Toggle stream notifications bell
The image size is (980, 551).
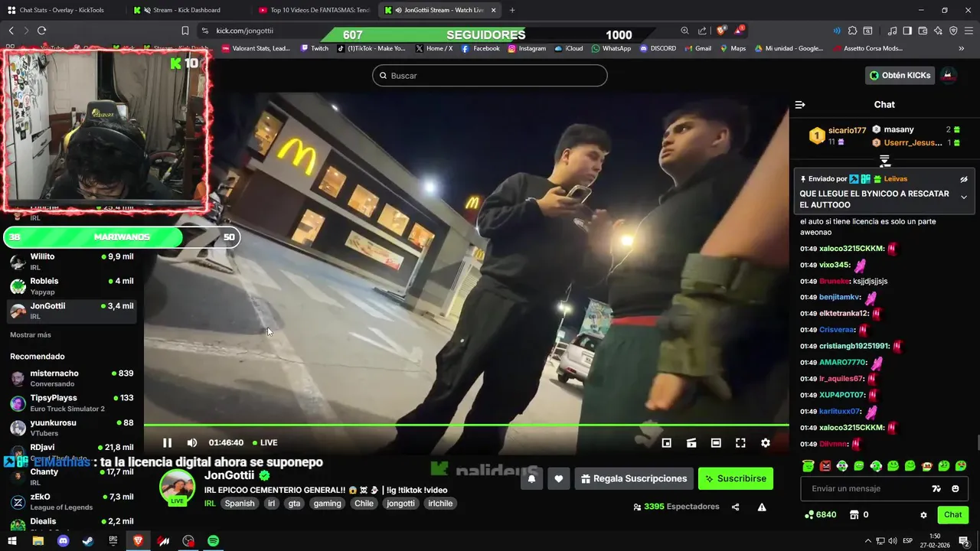[x=531, y=478]
